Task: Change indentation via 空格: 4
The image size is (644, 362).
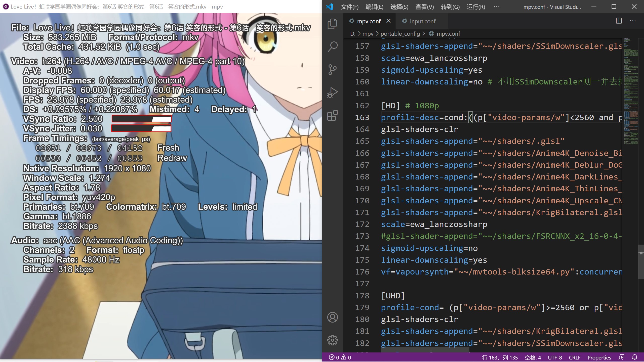Action: point(533,357)
